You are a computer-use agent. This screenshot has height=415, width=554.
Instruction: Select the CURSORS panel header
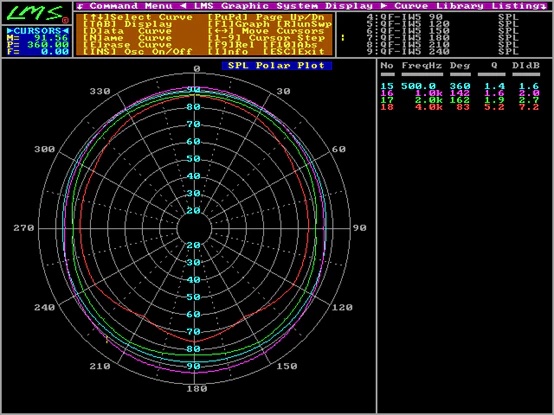coord(37,31)
